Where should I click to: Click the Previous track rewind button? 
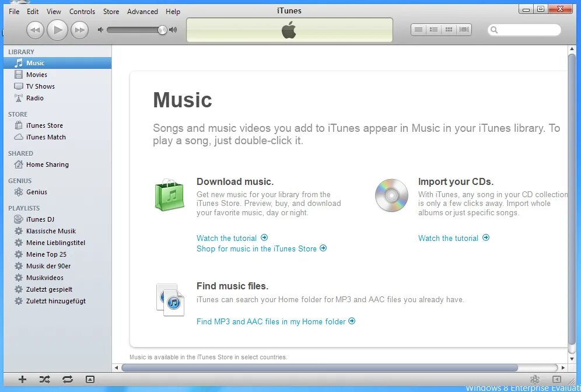click(x=35, y=30)
